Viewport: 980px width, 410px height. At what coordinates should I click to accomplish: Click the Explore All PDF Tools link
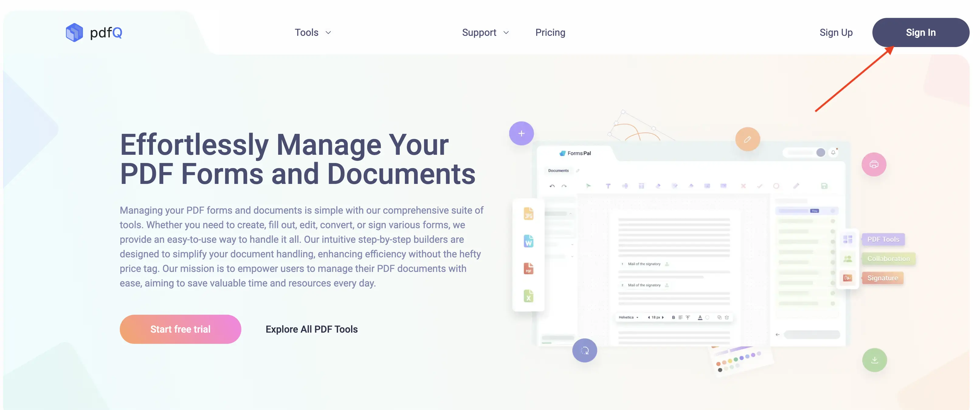pyautogui.click(x=311, y=329)
